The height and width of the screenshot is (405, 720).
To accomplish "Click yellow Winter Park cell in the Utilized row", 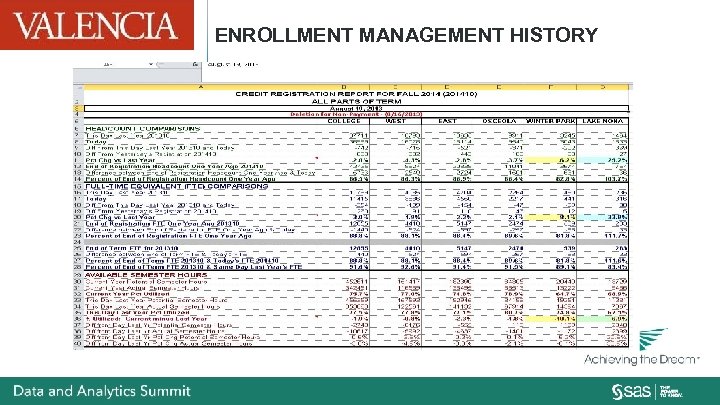I will 550,319.
